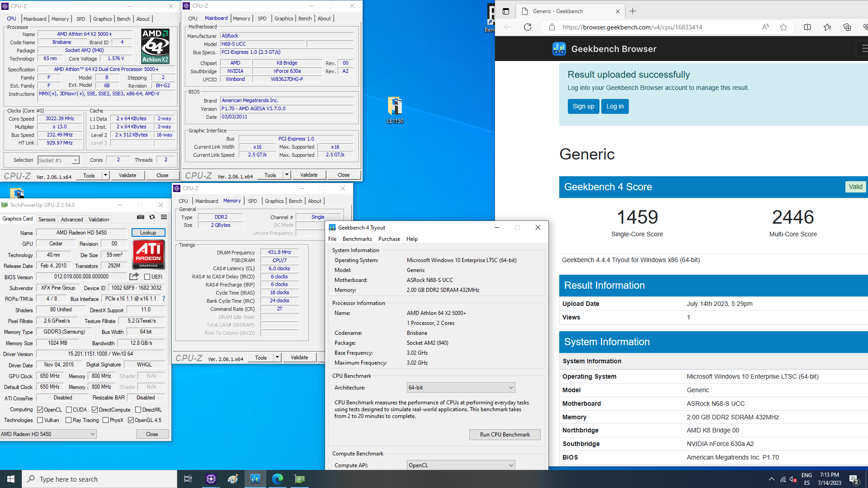Switch to the Validation tab in GPU-Z
This screenshot has height=488, width=868.
(x=99, y=220)
